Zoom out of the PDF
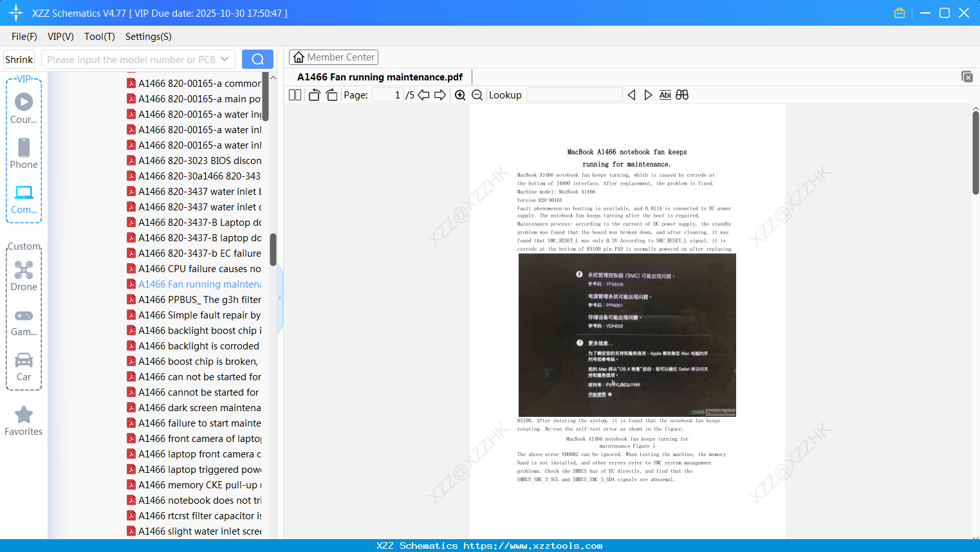 pos(477,95)
